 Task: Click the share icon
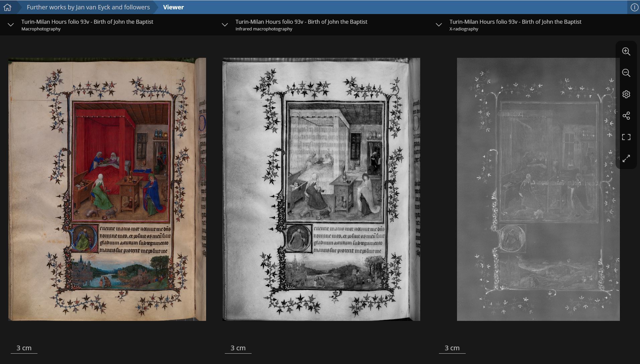pos(626,116)
